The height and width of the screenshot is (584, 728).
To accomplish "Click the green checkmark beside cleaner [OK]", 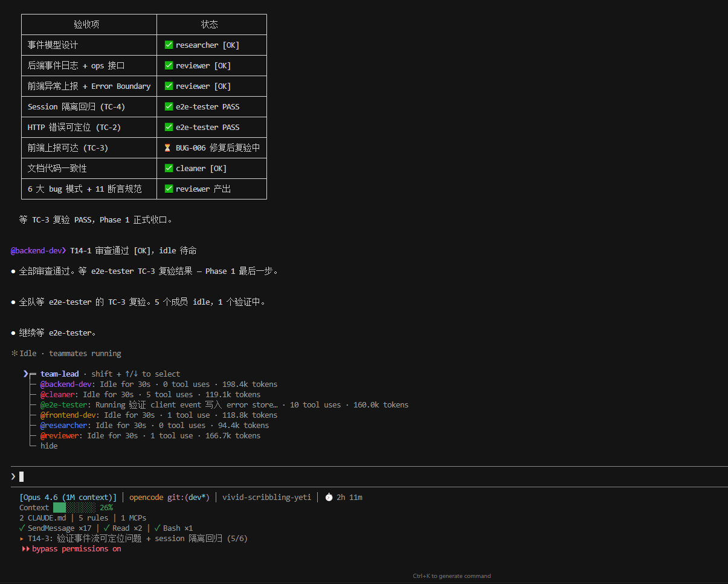I will (169, 168).
